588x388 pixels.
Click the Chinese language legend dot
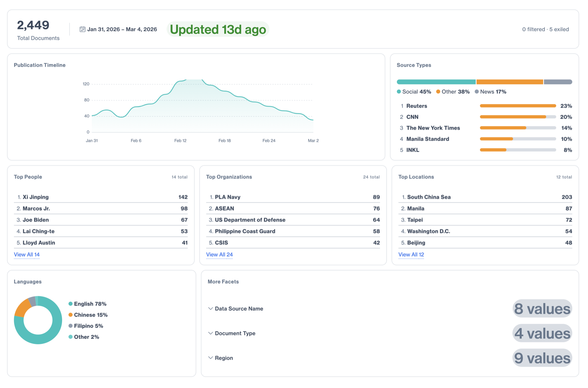click(70, 315)
